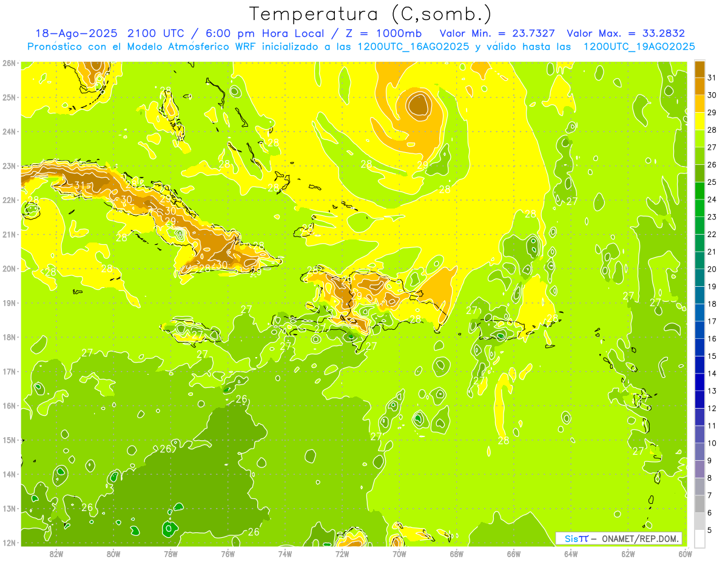Click the "ONAMET/REP.DOM." credit box
This screenshot has width=728, height=562.
tap(618, 538)
